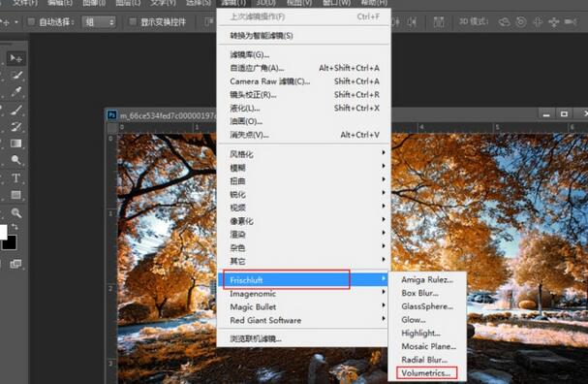
Task: Choose GlassSphere... from Frischluft submenu
Action: (427, 306)
